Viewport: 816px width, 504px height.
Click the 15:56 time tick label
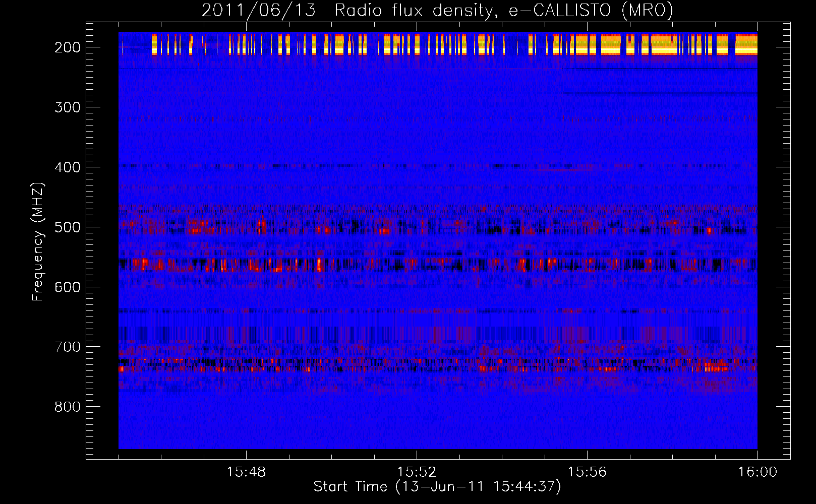587,472
